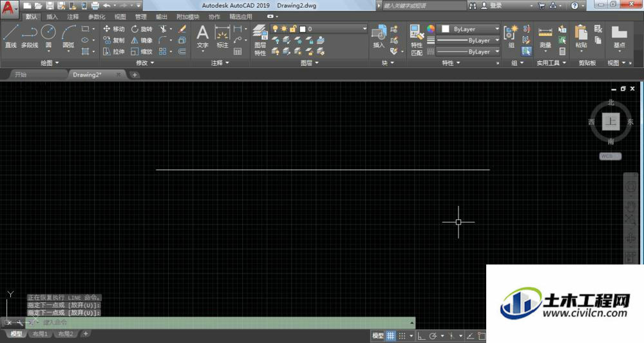Toggle the layer on/off lightbulb
Screen dimensions: 644x343
[x=275, y=29]
